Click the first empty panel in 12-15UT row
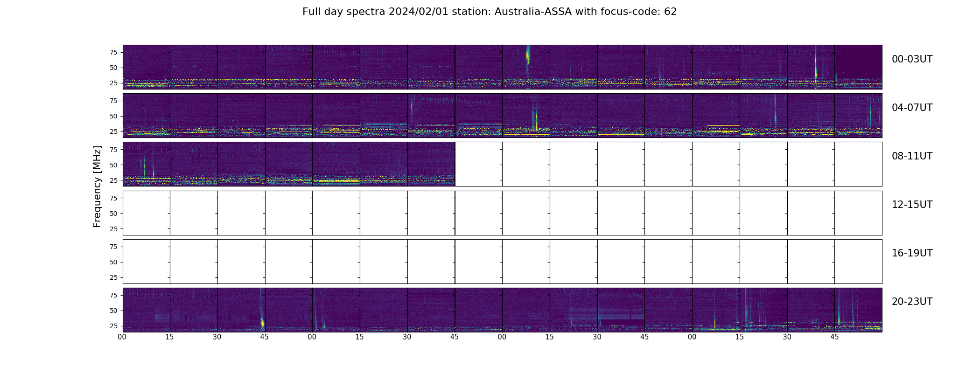The height and width of the screenshot is (373, 980). [146, 213]
